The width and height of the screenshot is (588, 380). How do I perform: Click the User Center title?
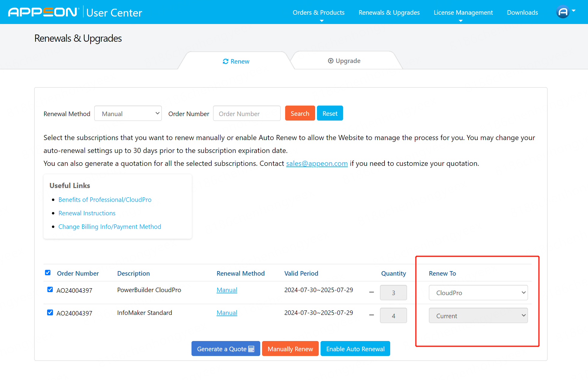coord(114,13)
